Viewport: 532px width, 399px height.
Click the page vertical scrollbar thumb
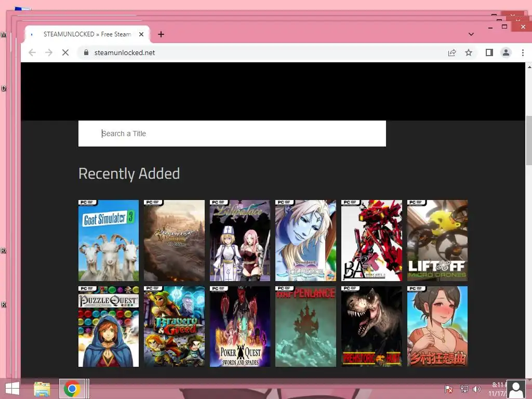529,140
